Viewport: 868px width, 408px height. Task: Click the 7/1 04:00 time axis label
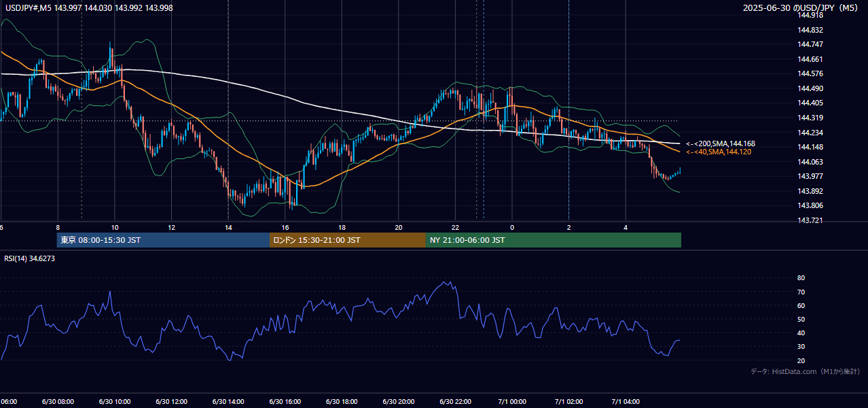pos(626,402)
